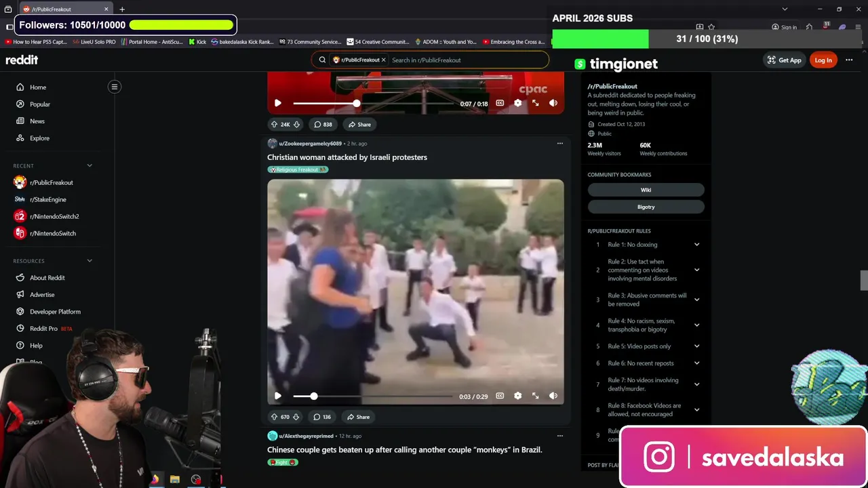Open About Reddit
Viewport: 868px width, 488px height.
point(47,278)
